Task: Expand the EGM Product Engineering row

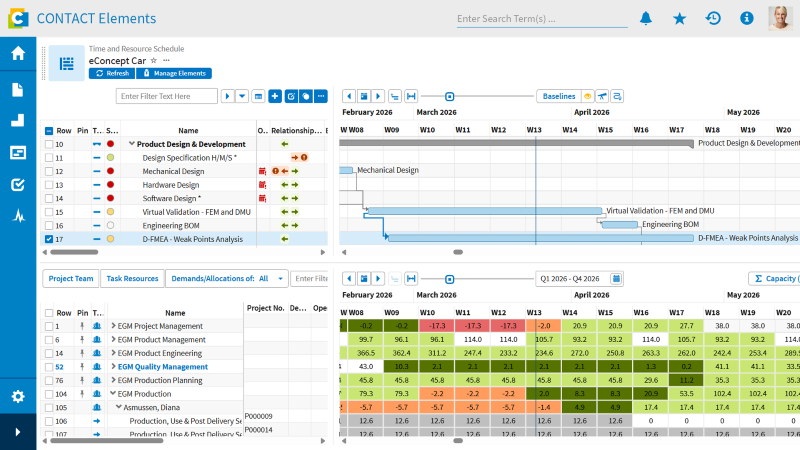Action: (114, 353)
